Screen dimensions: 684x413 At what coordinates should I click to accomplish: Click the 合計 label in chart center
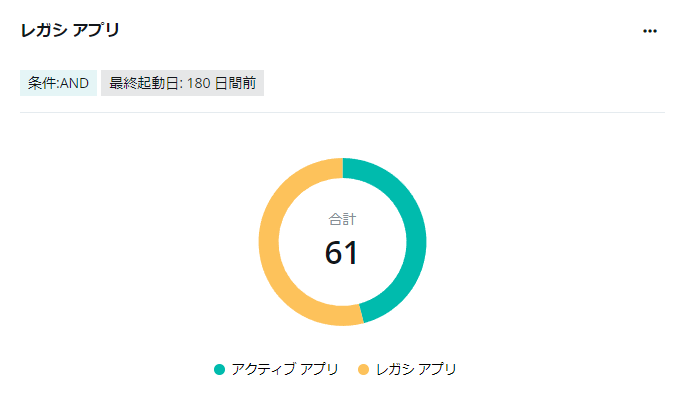pos(342,219)
